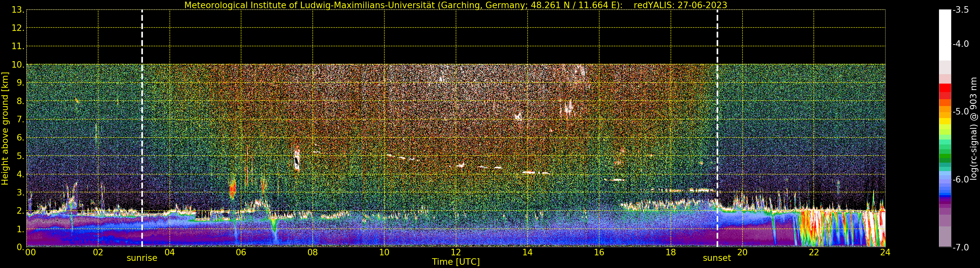
Task: Click the colorbar tick '-7.0'
Action: coord(960,248)
